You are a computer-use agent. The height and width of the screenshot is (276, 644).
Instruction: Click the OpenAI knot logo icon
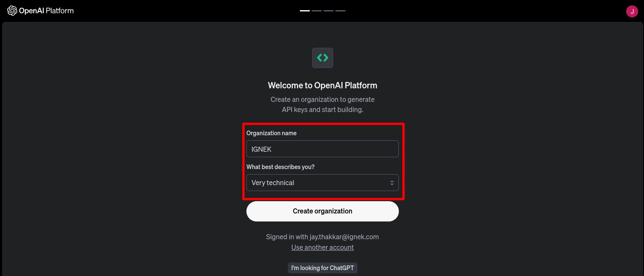pyautogui.click(x=12, y=11)
